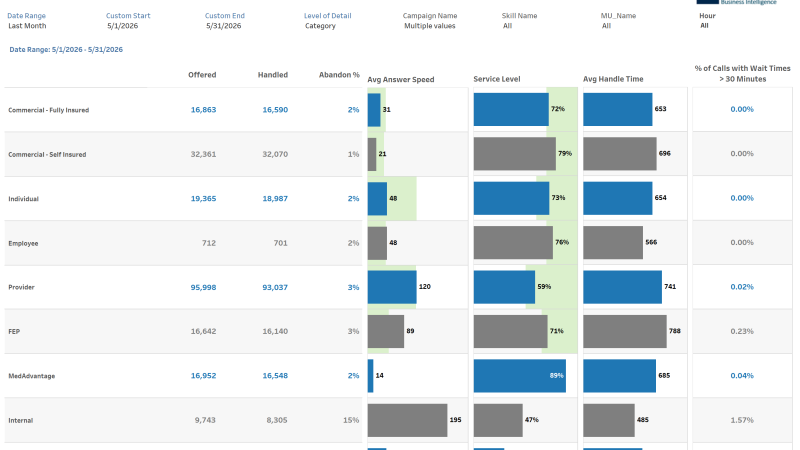Click FEP Handled value 16,140
Image resolution: width=800 pixels, height=450 pixels.
pyautogui.click(x=275, y=331)
